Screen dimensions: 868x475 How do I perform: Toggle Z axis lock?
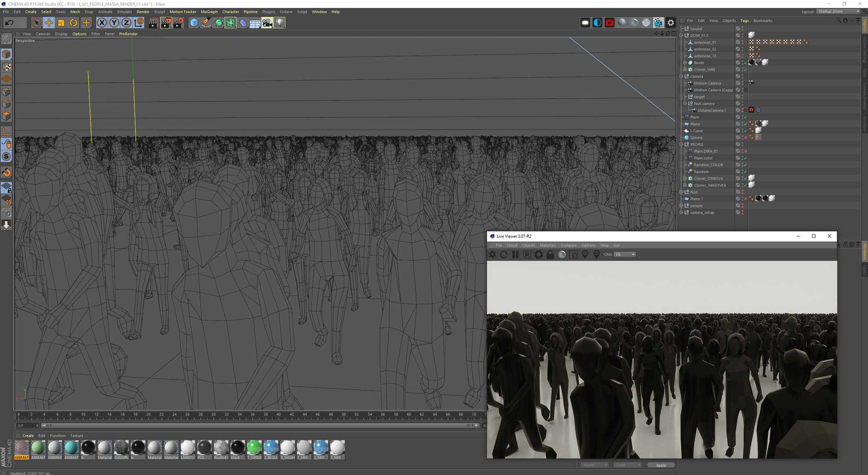(126, 22)
